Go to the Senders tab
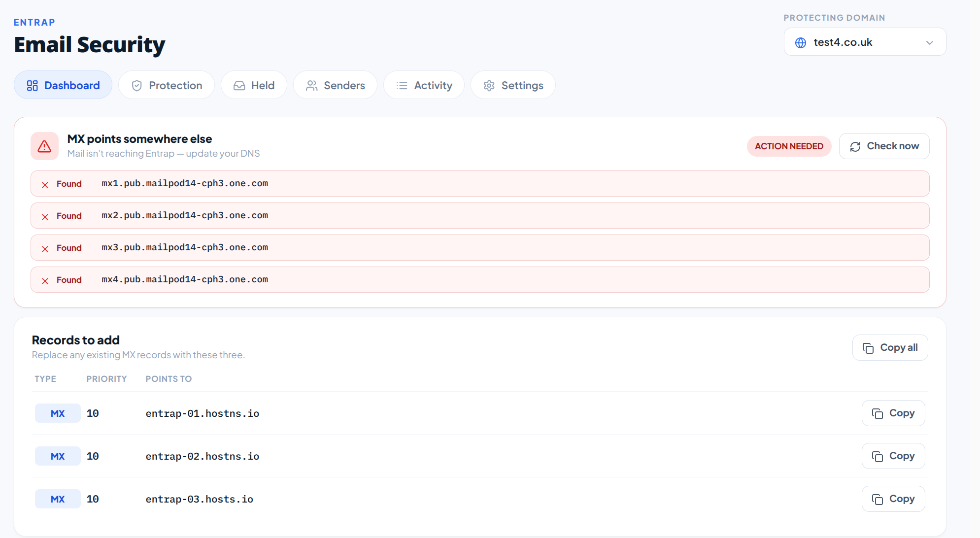Viewport: 980px width, 538px height. coord(335,85)
